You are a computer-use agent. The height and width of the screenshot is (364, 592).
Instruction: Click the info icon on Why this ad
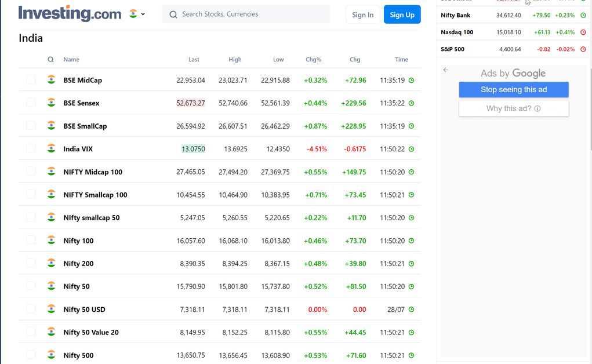coord(537,108)
